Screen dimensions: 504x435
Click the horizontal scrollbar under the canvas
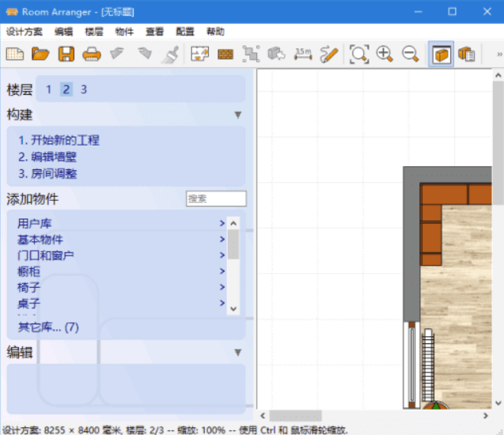[295, 415]
